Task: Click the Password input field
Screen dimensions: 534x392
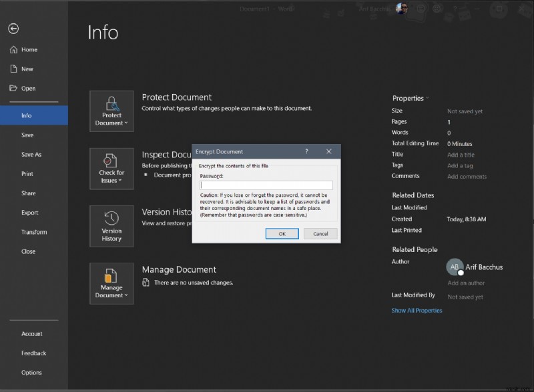Action: (x=266, y=185)
